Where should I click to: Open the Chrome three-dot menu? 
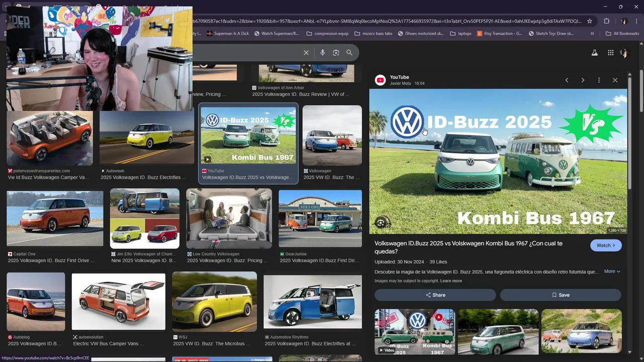[636, 21]
